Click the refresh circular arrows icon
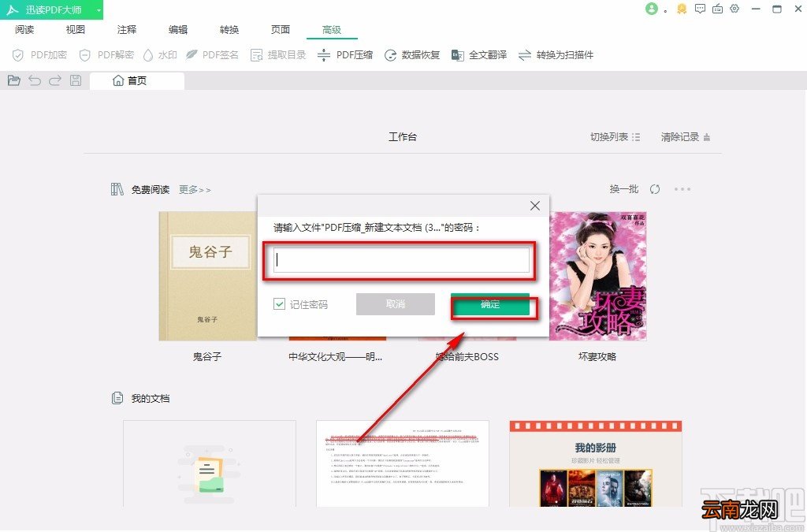This screenshot has height=532, width=807. tap(655, 189)
